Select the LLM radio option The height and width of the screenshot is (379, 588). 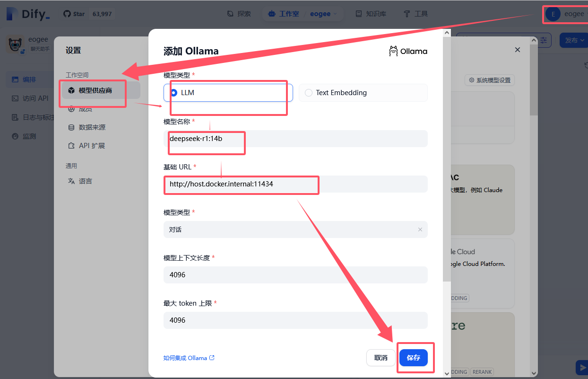pyautogui.click(x=228, y=93)
